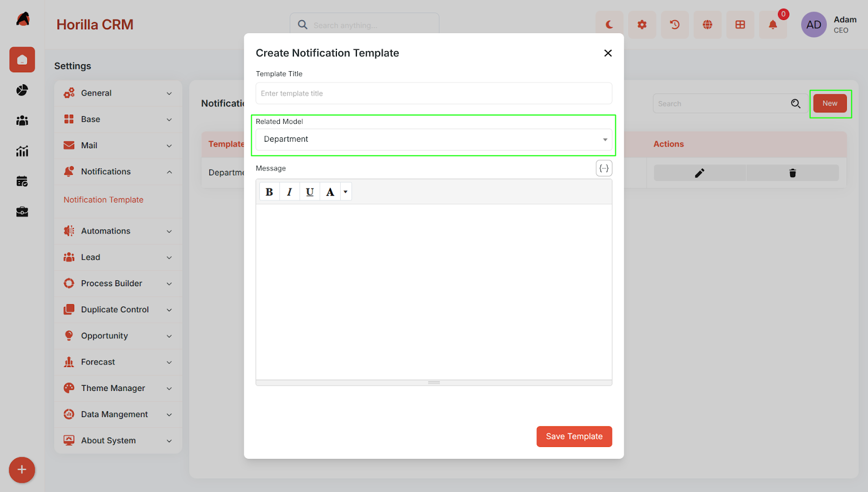Click inside the message editor body
The image size is (868, 492).
tap(434, 292)
